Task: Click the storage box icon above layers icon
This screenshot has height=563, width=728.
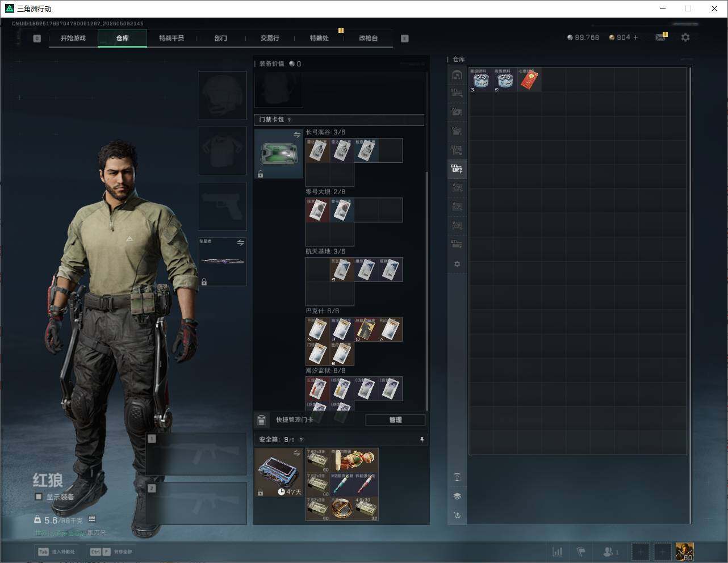Action: 457,477
